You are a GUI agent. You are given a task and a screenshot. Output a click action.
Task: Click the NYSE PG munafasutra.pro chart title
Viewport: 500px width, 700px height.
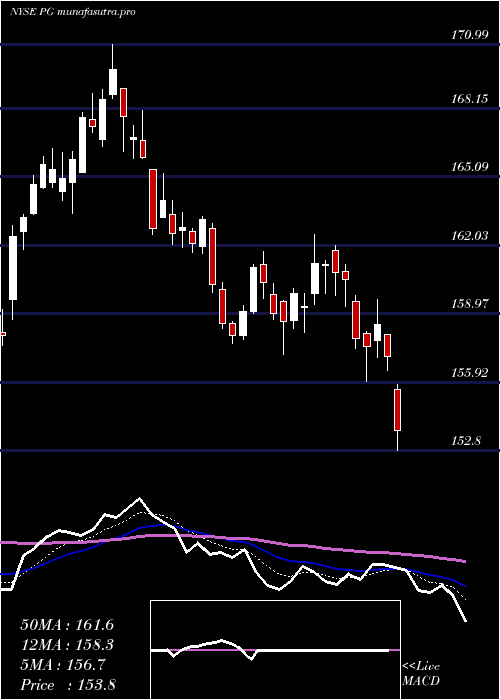click(72, 12)
